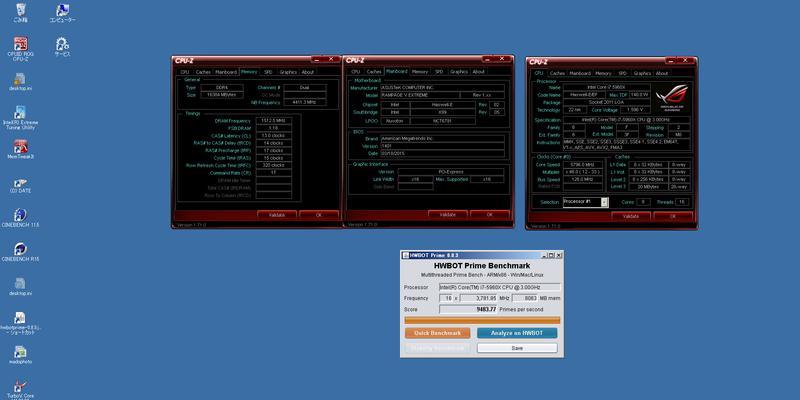Open the Recycle Bin desktop icon
Viewport: 800px width, 400px height.
(20, 13)
